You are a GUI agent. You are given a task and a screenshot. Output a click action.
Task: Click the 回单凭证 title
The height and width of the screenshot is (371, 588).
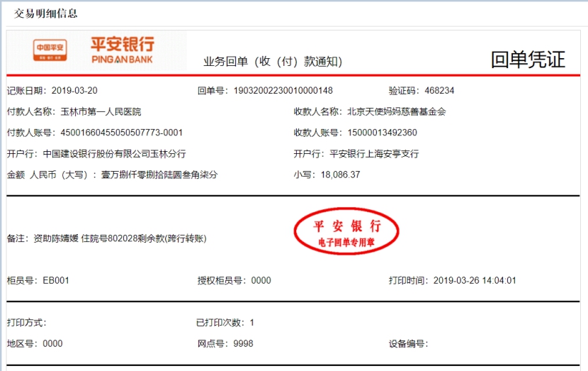click(528, 60)
